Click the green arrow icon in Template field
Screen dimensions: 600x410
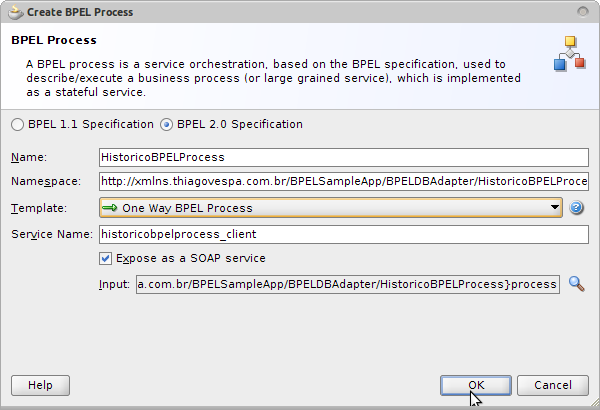click(109, 207)
